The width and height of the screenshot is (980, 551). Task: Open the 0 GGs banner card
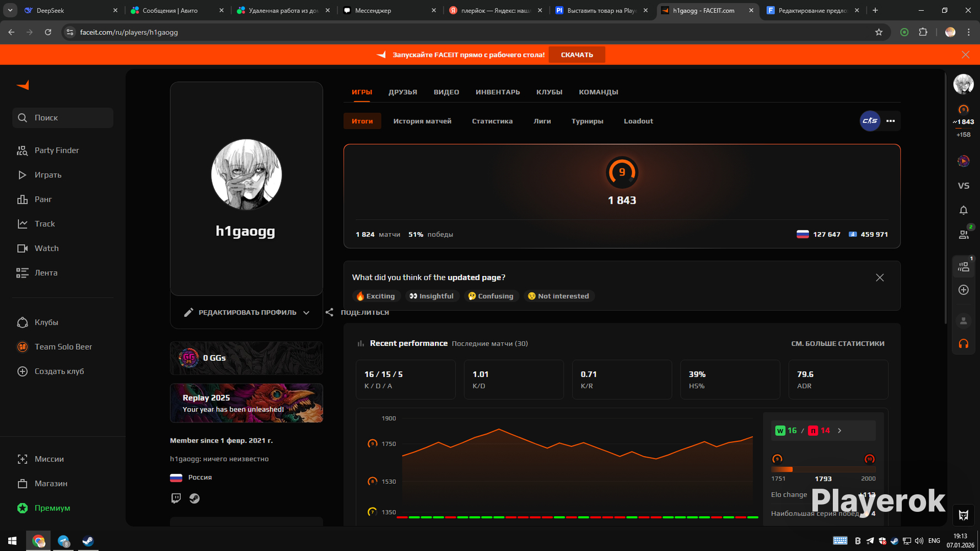(x=246, y=358)
